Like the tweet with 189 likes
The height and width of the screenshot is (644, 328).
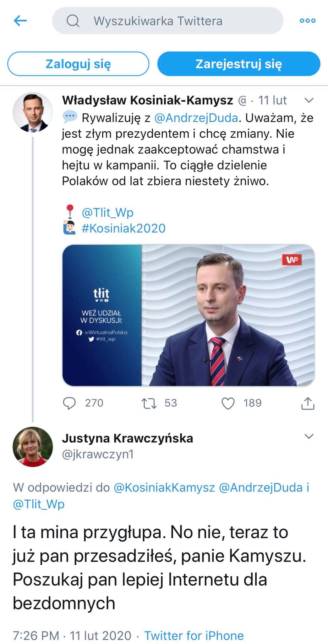pos(228,403)
